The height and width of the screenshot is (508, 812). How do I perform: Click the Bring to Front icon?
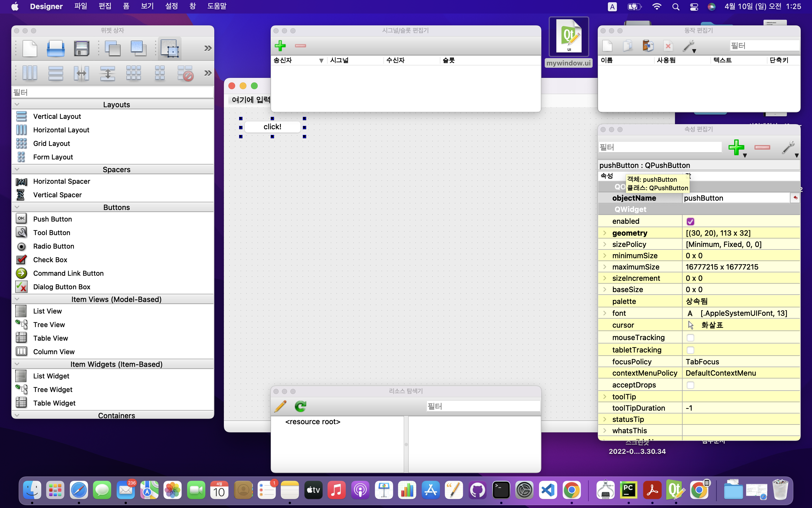[x=139, y=48]
